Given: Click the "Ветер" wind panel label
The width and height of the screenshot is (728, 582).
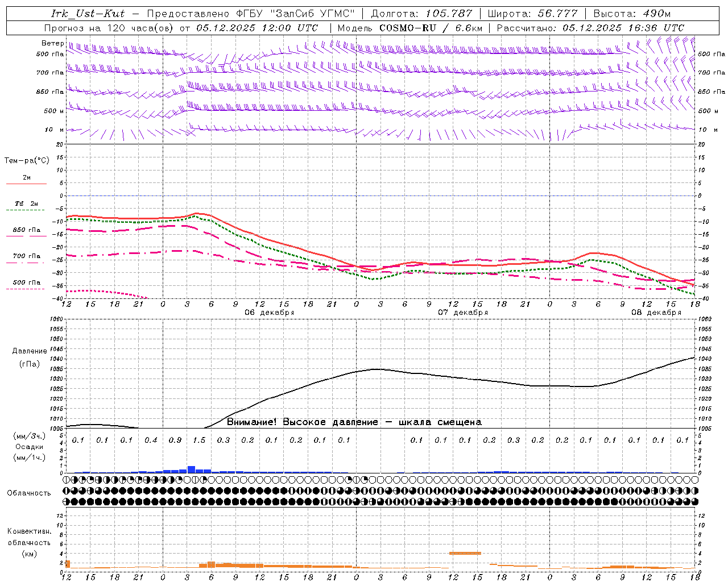Looking at the screenshot, I should [52, 43].
